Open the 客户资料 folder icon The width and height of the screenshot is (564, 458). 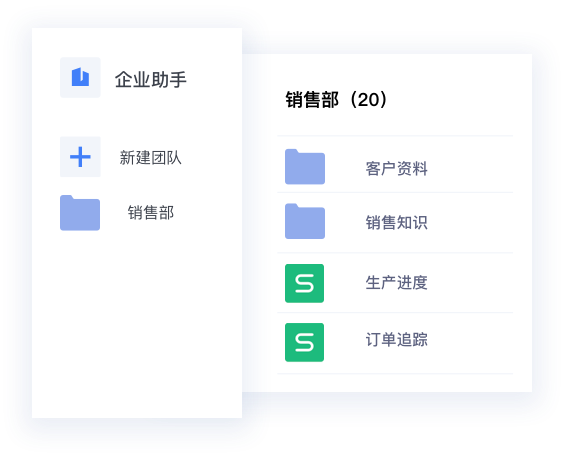pyautogui.click(x=305, y=167)
